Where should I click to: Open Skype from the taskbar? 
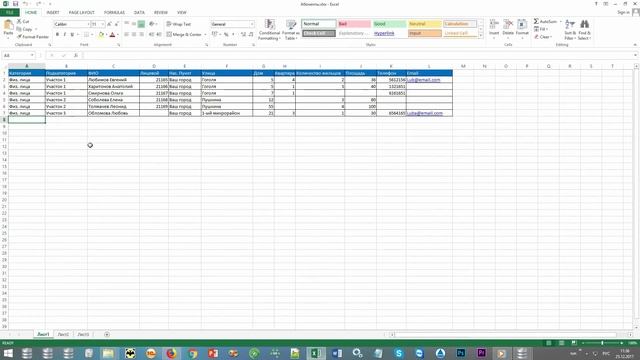(x=399, y=353)
